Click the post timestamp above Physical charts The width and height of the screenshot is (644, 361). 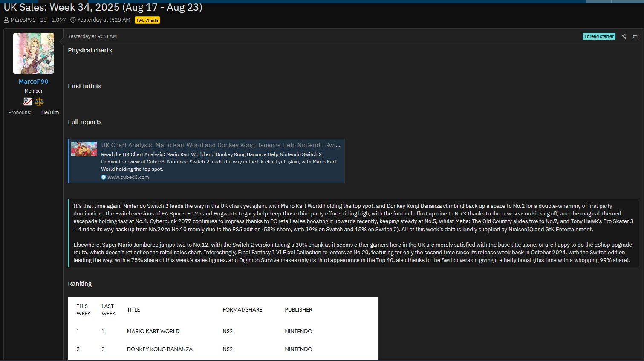click(x=92, y=36)
